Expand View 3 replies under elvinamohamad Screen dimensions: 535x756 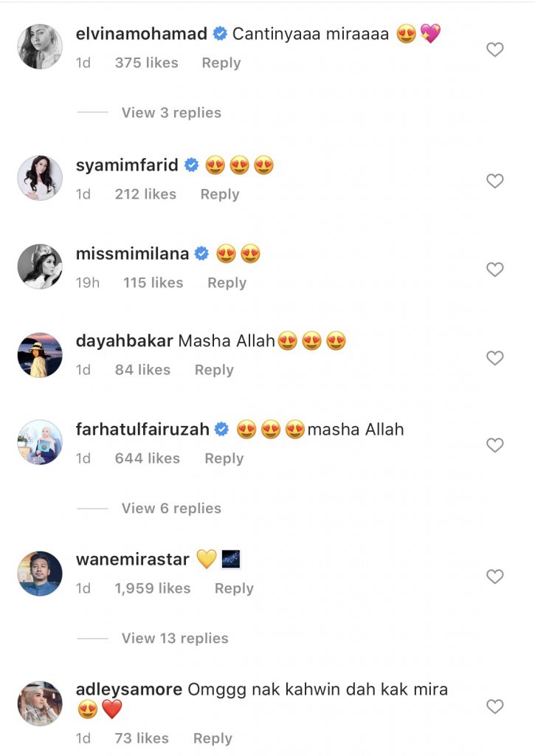coord(171,112)
